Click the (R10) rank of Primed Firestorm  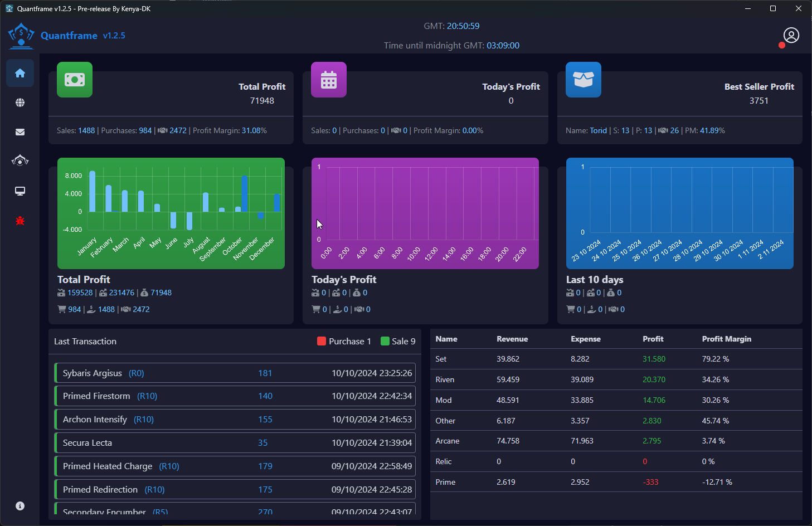coord(147,396)
